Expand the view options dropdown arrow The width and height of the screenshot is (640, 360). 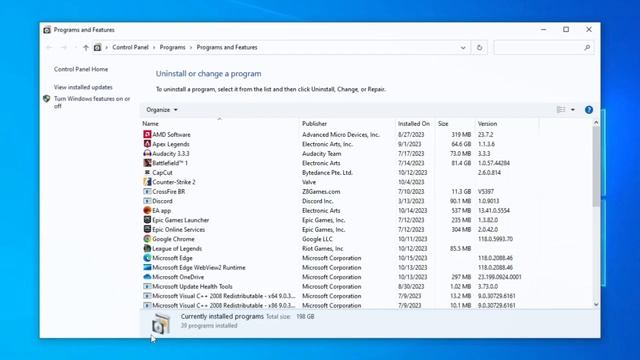point(573,110)
